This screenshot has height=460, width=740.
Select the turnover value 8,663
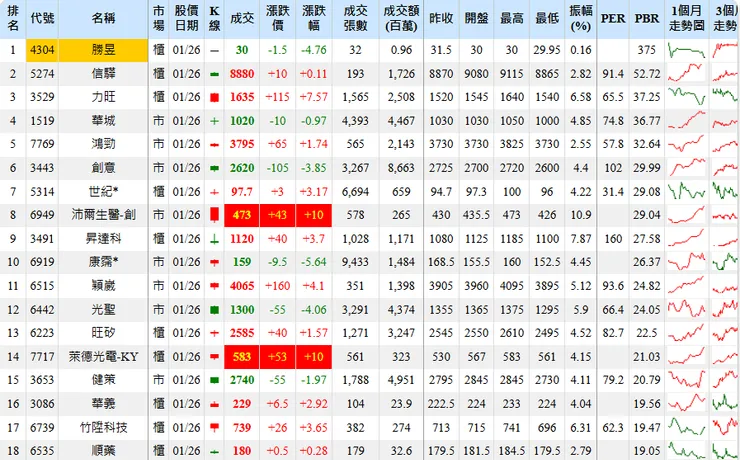[x=401, y=168]
